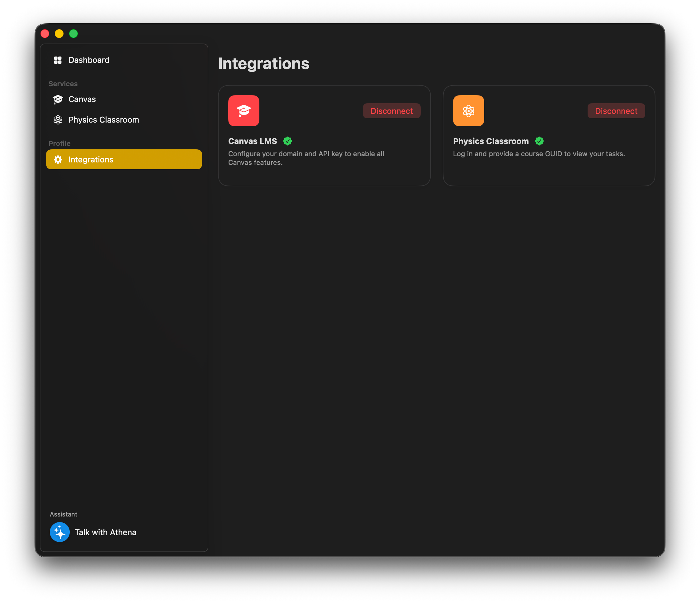
Task: Click the Integrations gear icon
Action: [x=58, y=160]
